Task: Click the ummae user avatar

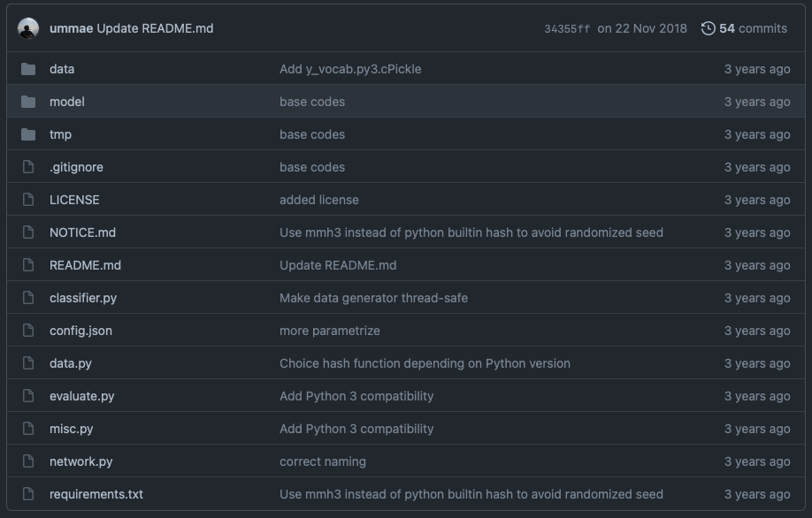Action: [x=28, y=28]
